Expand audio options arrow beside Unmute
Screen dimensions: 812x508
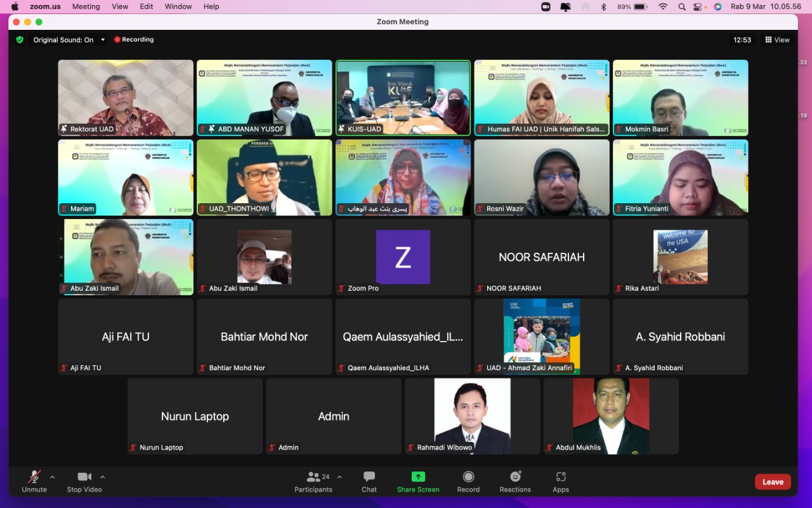tap(52, 477)
